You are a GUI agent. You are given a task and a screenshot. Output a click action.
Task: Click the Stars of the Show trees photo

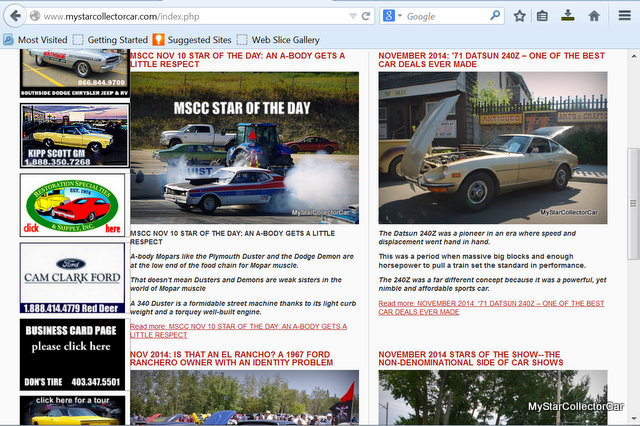(493, 397)
